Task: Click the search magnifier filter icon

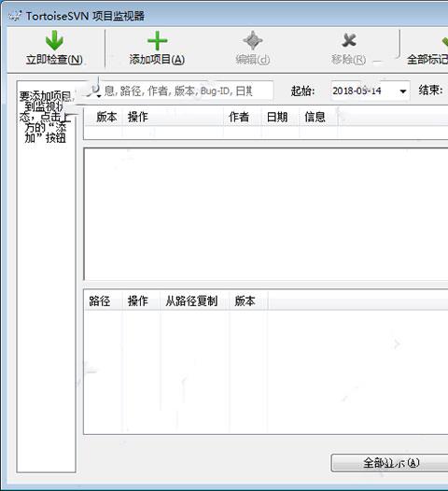Action: (x=95, y=91)
